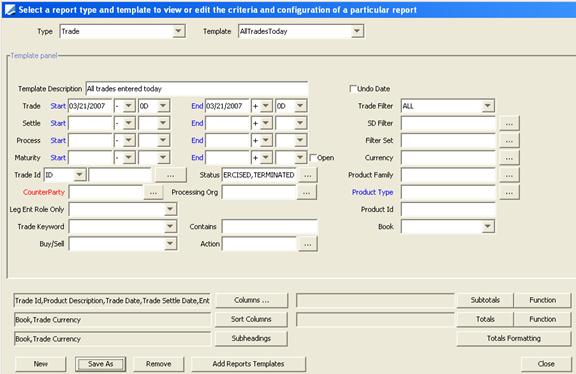Click the Processing Org browse ... button
The width and height of the screenshot is (576, 374).
tap(307, 193)
